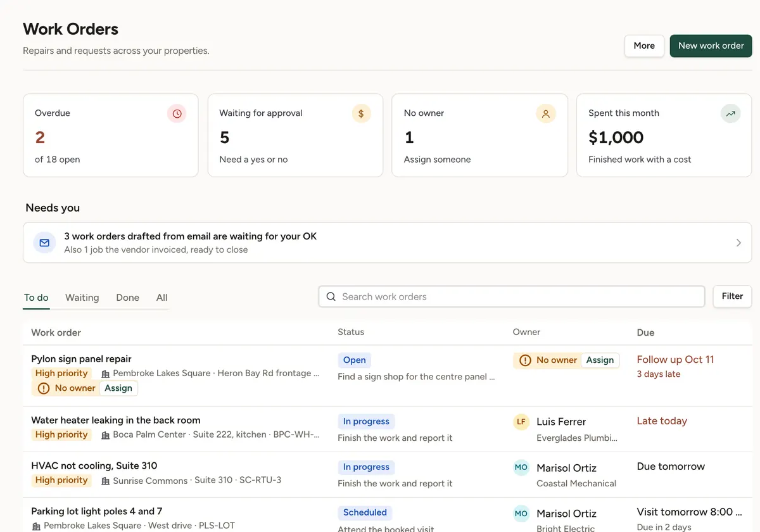Click the trend arrow icon on Spent this month

730,113
